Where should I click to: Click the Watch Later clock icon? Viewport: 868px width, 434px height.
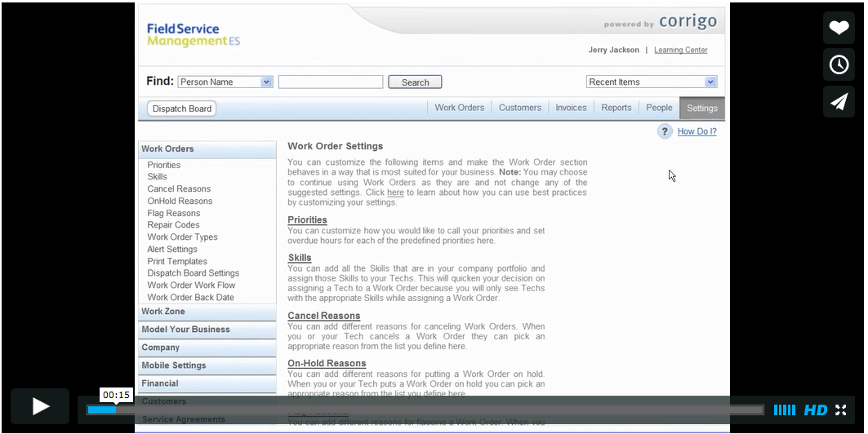(x=839, y=64)
